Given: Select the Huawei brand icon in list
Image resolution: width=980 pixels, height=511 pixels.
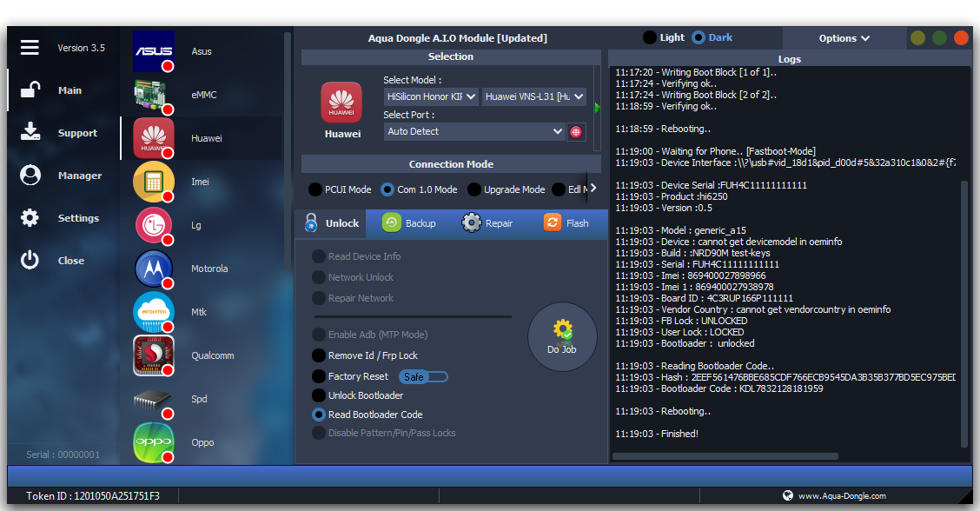Looking at the screenshot, I should [154, 138].
